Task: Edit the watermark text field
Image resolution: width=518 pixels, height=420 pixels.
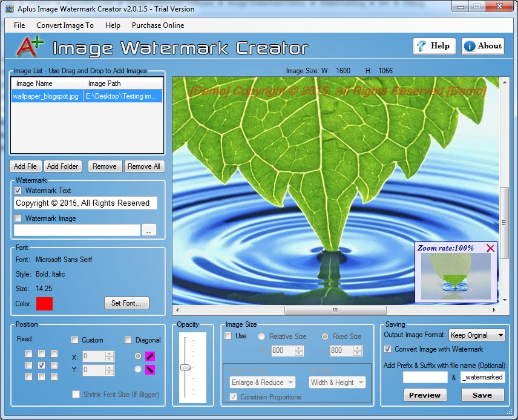Action: [85, 203]
